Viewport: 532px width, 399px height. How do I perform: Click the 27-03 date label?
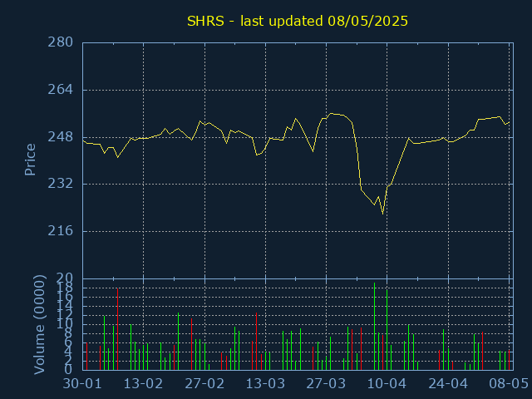326,384
